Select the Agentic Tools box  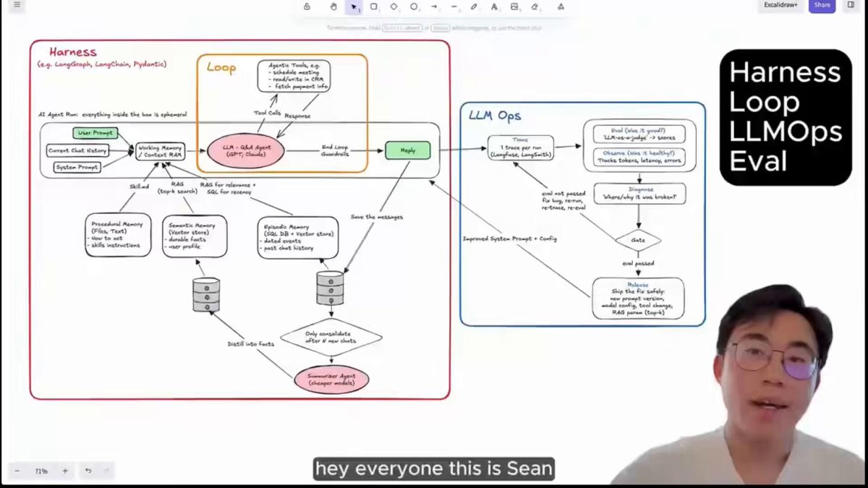(x=294, y=77)
